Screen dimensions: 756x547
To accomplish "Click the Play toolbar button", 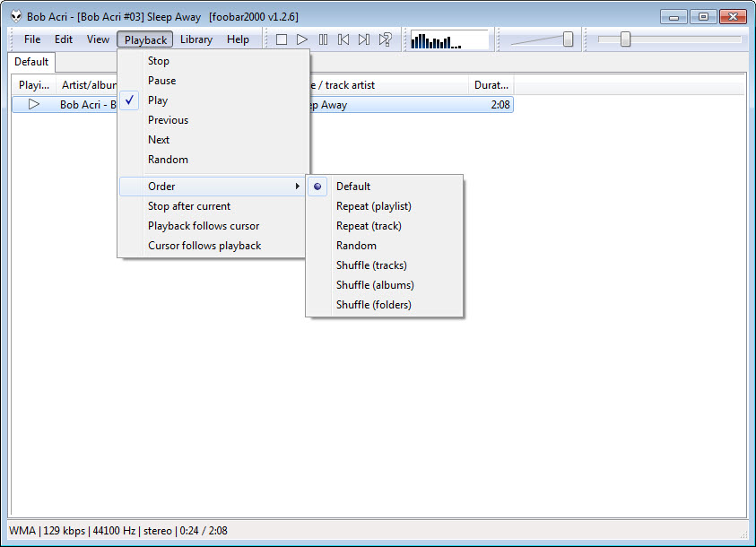I will [x=302, y=39].
